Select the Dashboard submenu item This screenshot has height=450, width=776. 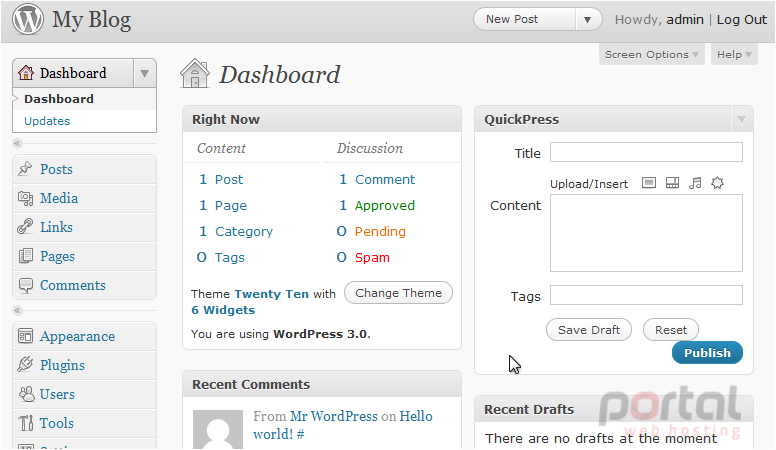tap(59, 99)
